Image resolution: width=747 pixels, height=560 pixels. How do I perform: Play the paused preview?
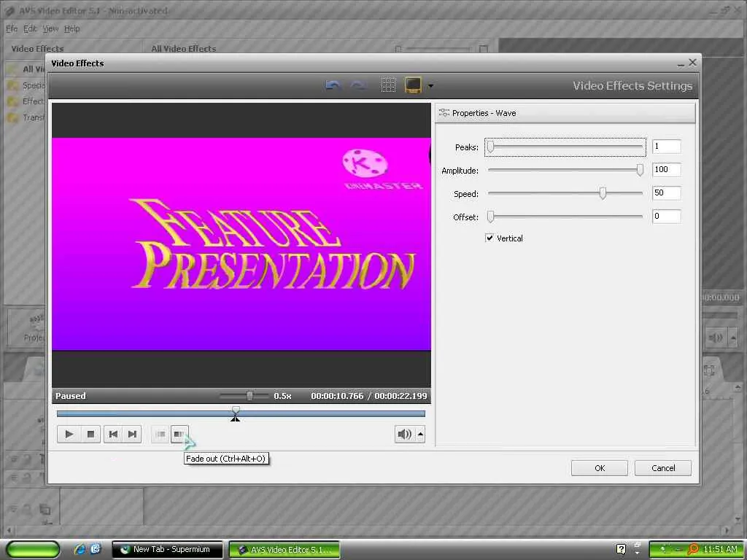click(x=69, y=434)
